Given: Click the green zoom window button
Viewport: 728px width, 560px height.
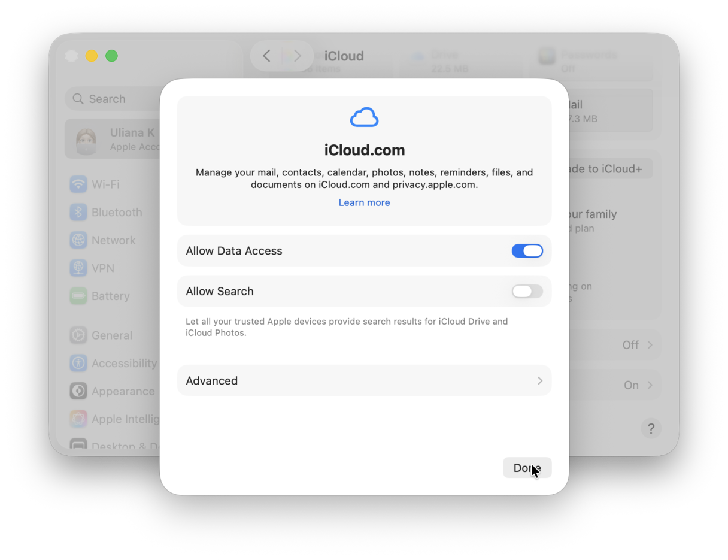Looking at the screenshot, I should tap(111, 56).
